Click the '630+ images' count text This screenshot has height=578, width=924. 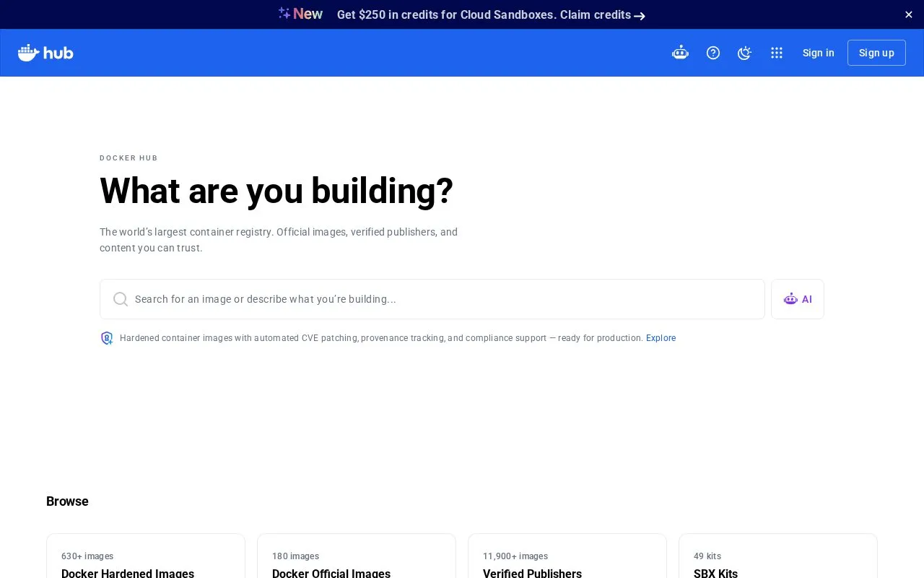[x=87, y=556]
